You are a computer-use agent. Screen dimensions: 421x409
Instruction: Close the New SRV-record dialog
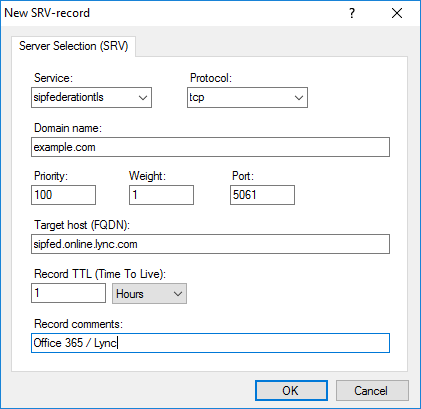tap(397, 13)
